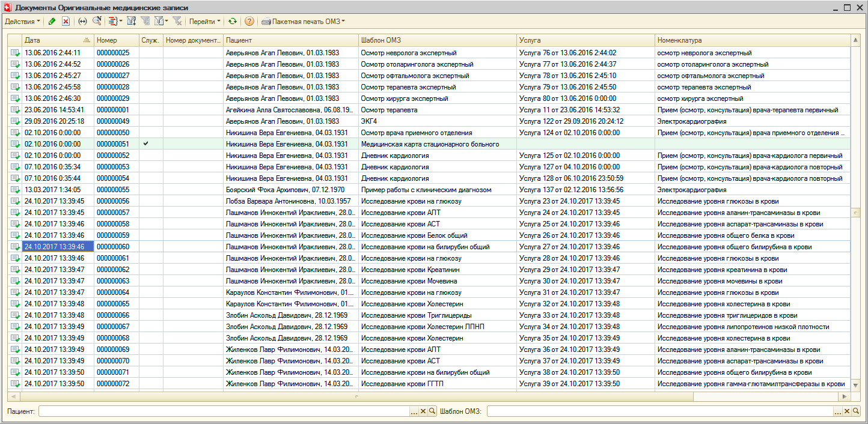Click the set date interval icon
The image size is (868, 424).
[83, 21]
